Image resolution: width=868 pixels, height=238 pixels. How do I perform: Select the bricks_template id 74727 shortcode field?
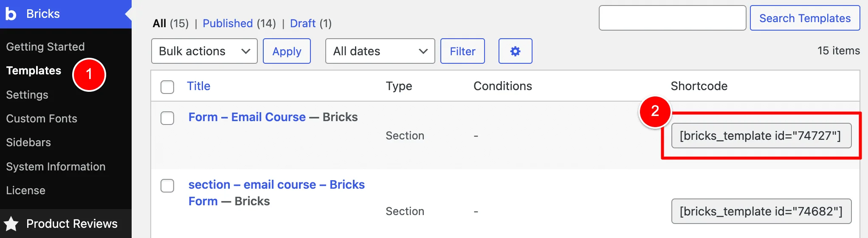pos(761,136)
